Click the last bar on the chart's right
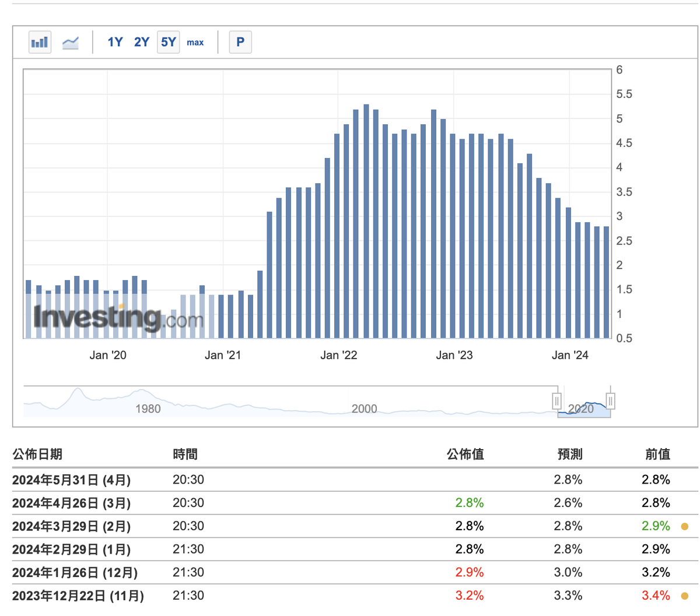This screenshot has height=616, width=700. click(606, 282)
